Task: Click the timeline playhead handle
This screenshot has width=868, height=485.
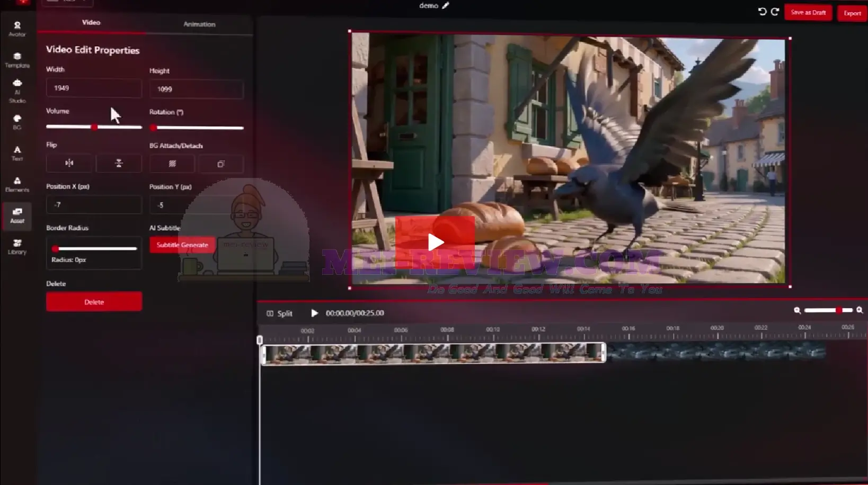Action: click(260, 339)
